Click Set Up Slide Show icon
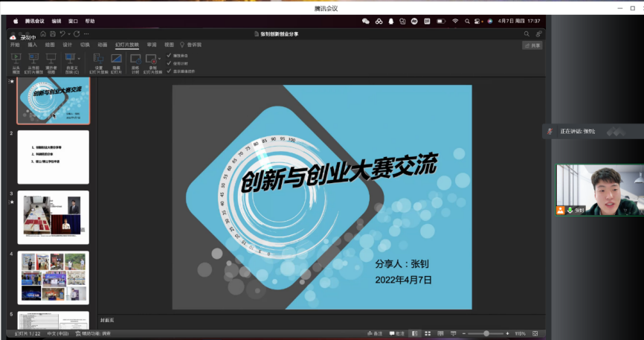 coord(99,58)
